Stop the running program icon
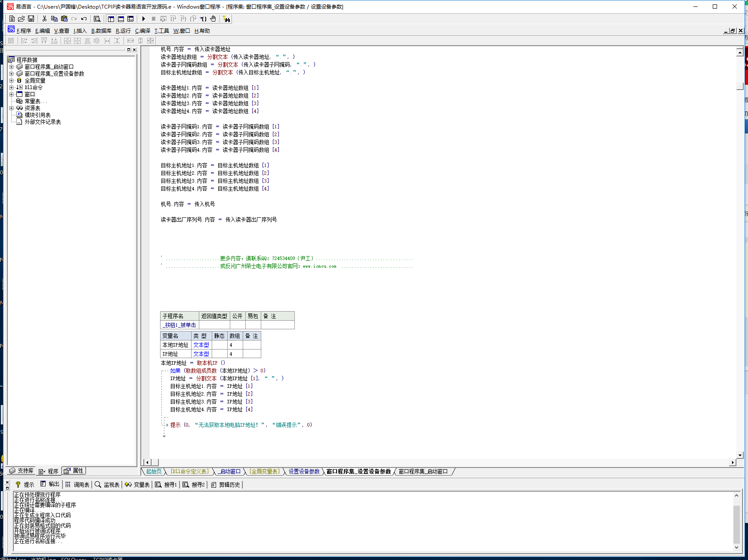The height and width of the screenshot is (560, 748). 154,19
